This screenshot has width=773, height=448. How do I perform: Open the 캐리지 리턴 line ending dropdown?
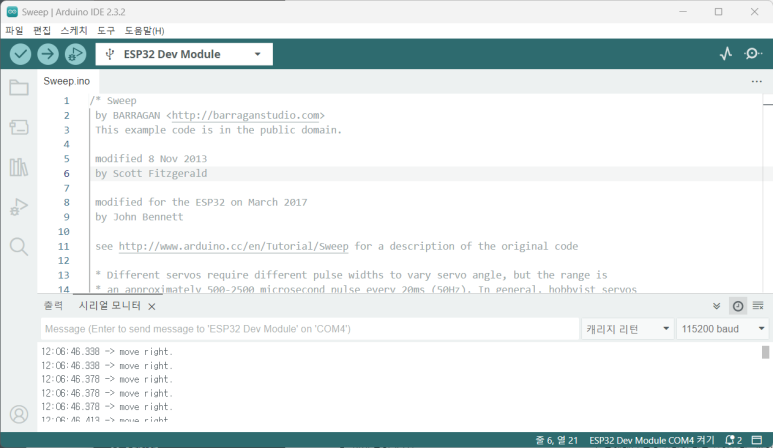pos(627,329)
